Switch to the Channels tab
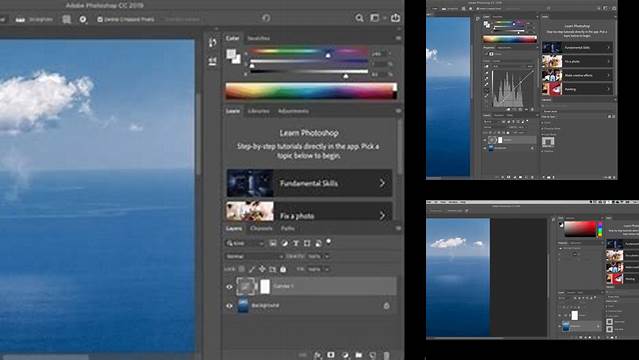 (x=261, y=228)
